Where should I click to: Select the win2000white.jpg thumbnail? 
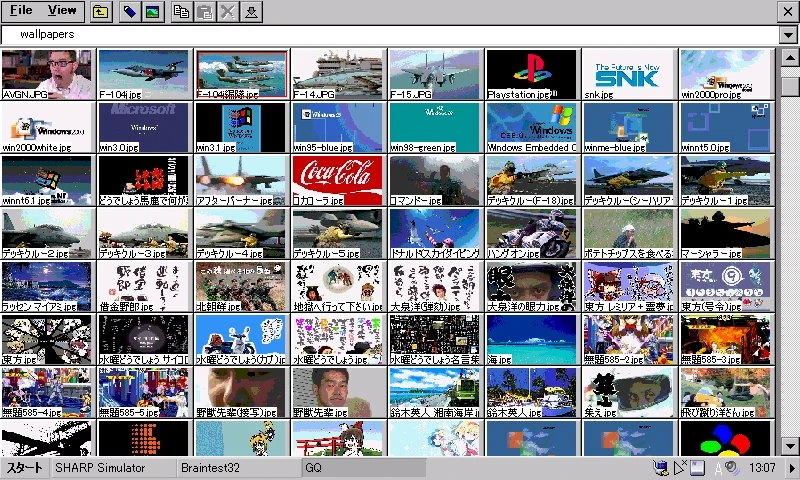coord(48,128)
